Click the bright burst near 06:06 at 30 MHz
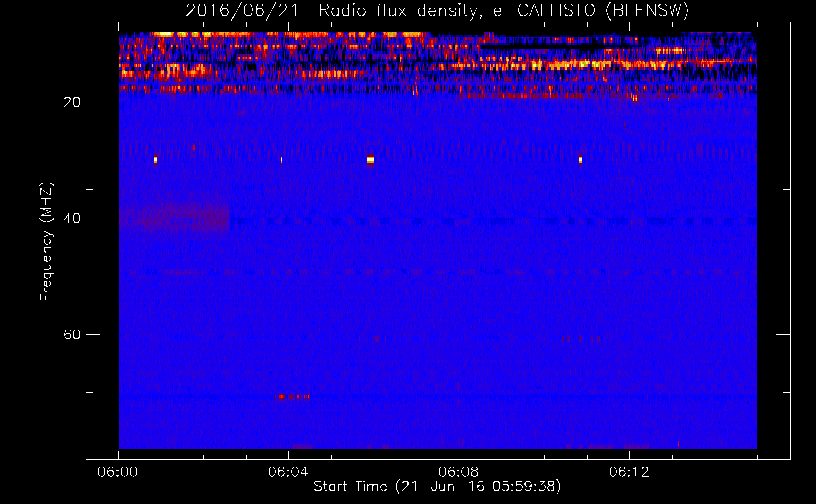 click(x=371, y=160)
